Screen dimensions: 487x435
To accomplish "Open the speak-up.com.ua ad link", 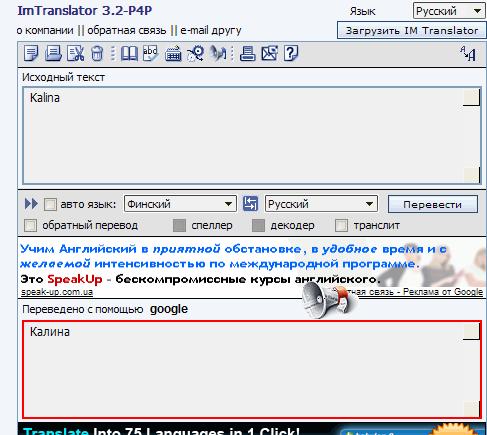I will coord(57,292).
